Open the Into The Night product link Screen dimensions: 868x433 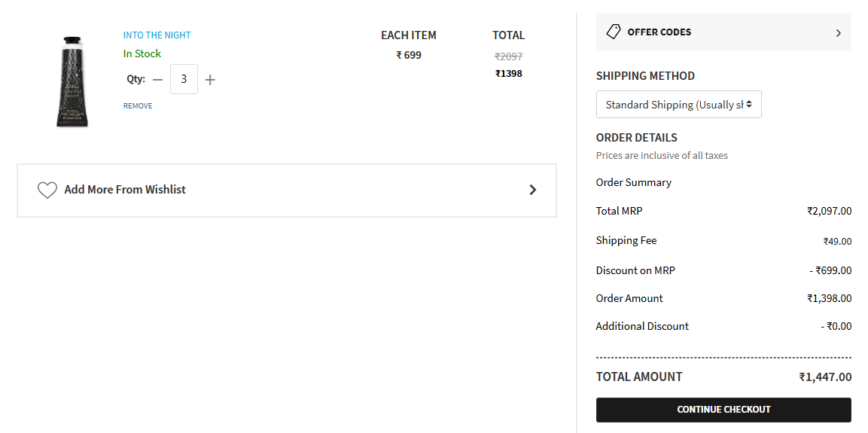157,35
